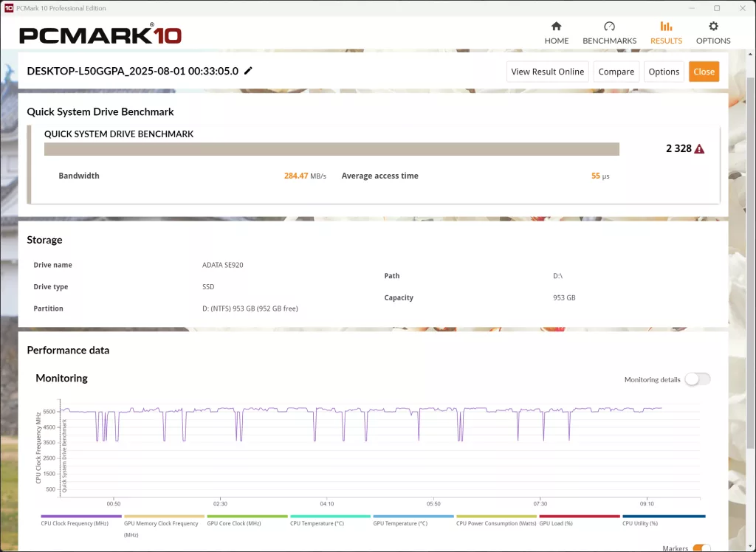Click the PCMark 10 title bar app icon
756x552 pixels.
[x=9, y=8]
